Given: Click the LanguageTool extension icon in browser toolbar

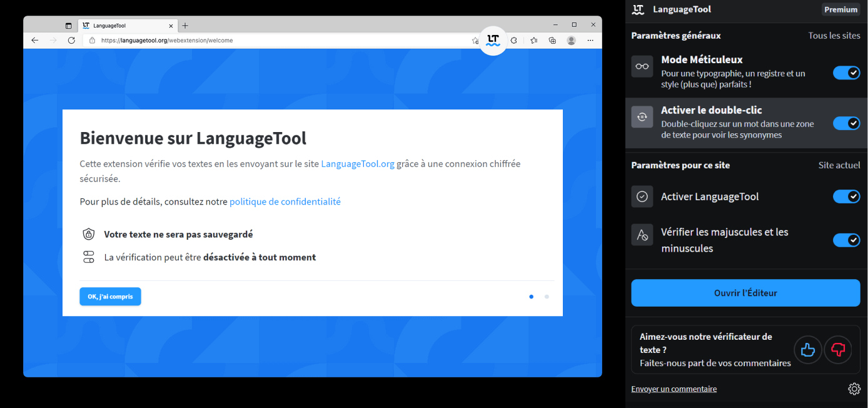Looking at the screenshot, I should pos(493,40).
